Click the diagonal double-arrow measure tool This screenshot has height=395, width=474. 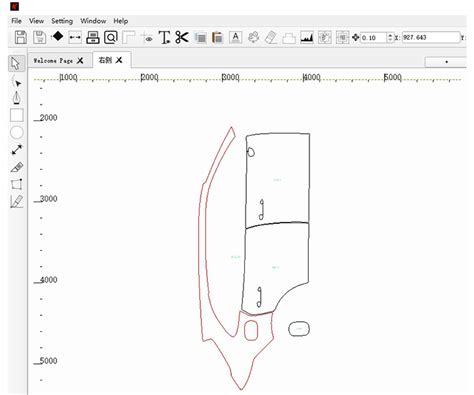(x=17, y=149)
